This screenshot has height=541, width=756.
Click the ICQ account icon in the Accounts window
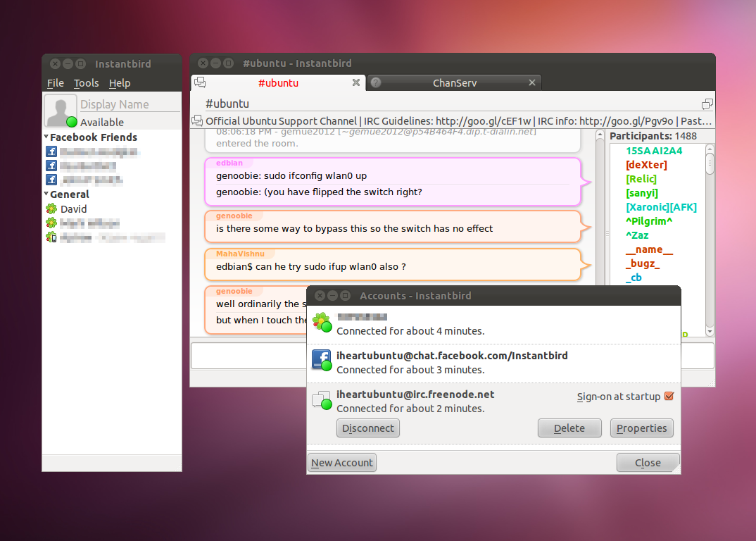pos(322,323)
